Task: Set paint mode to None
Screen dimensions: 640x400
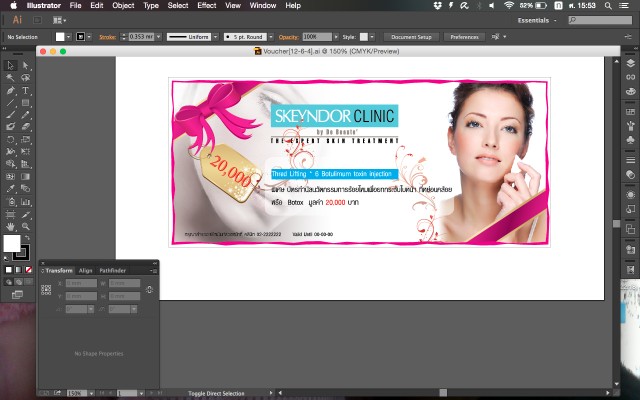Action: point(28,270)
